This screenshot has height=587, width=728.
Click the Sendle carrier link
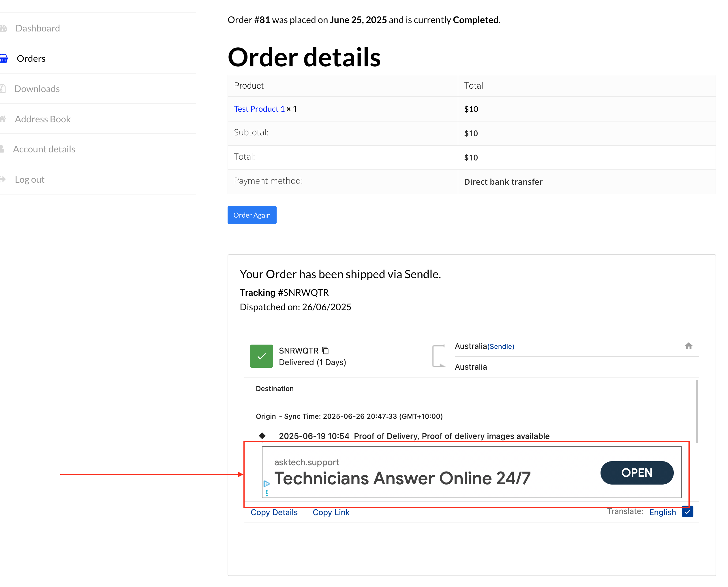[500, 346]
